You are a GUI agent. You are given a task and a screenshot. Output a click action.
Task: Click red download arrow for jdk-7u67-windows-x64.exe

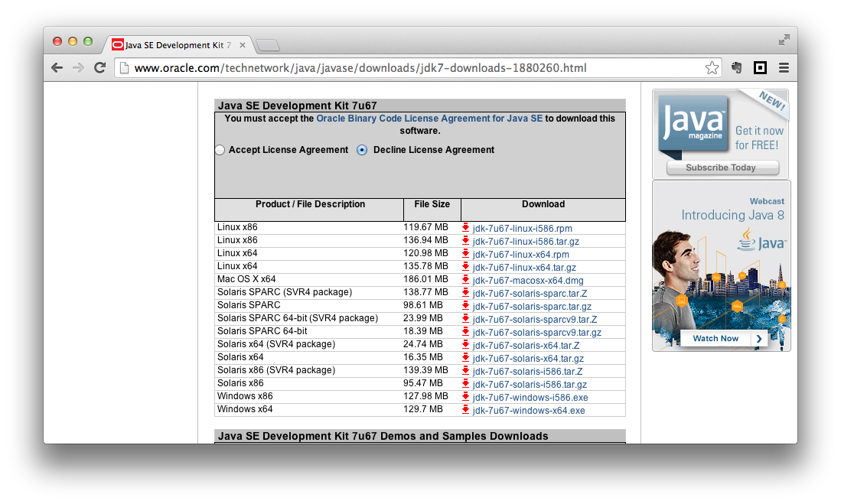tap(465, 410)
